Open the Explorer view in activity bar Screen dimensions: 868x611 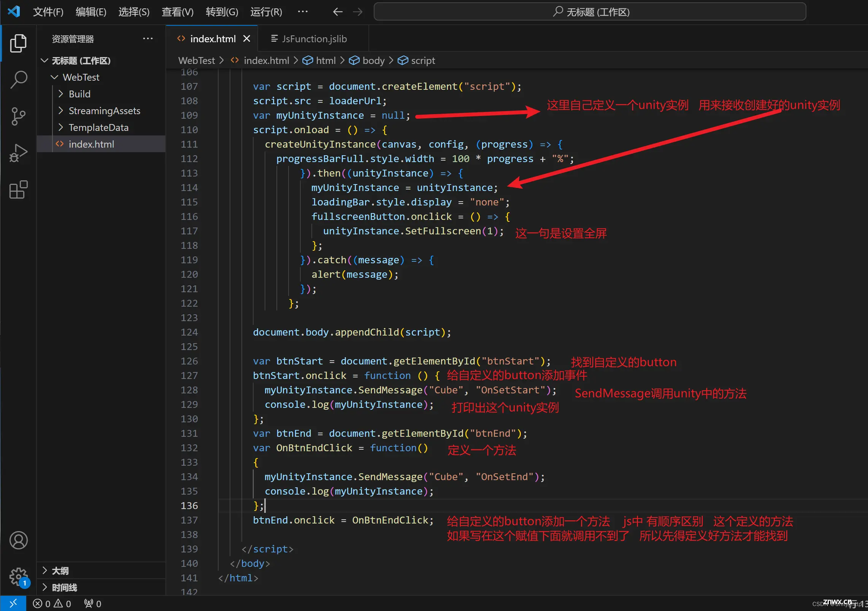[18, 43]
